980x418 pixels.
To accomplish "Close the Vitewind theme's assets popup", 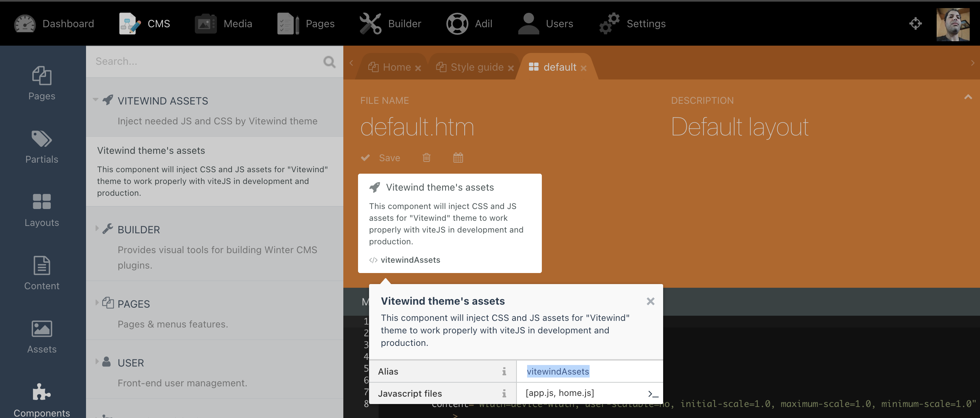I will pos(650,301).
